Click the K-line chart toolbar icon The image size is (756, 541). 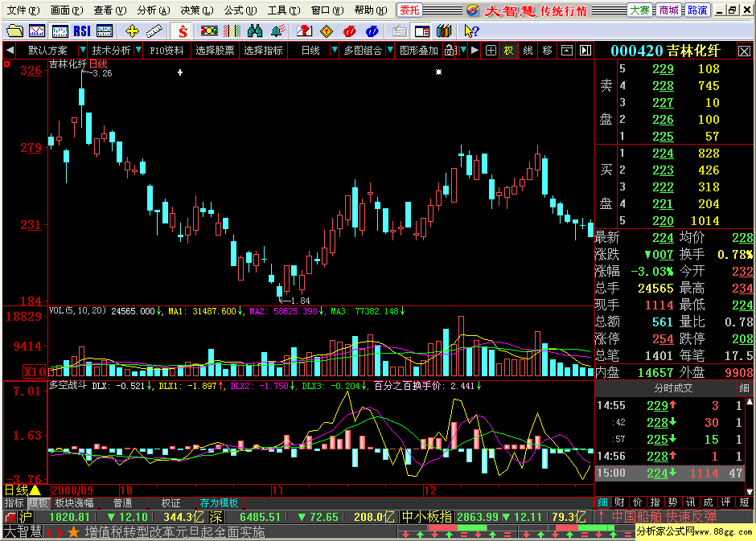point(60,31)
